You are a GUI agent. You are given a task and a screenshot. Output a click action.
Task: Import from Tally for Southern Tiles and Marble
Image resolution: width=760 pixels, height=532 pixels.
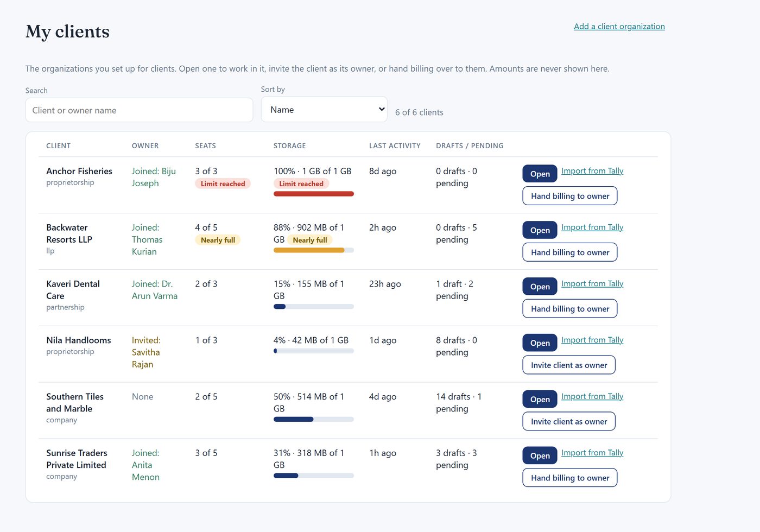[x=592, y=397]
